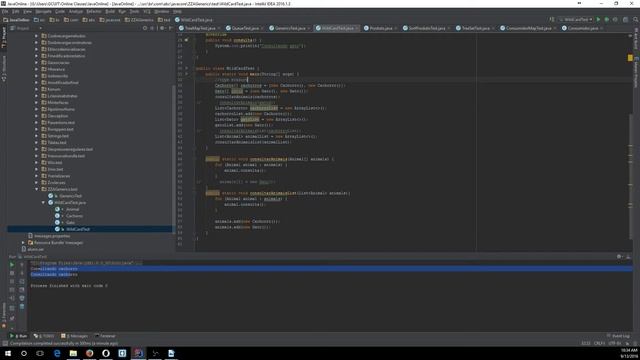Screen dimensions: 640x360
Task: Click the 'Process finished with exit code' console line
Action: (69, 286)
